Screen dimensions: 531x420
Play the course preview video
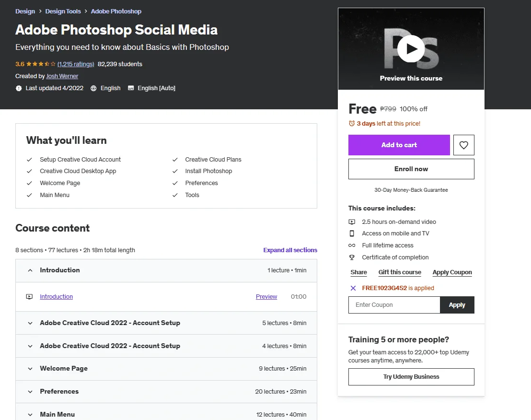click(411, 49)
